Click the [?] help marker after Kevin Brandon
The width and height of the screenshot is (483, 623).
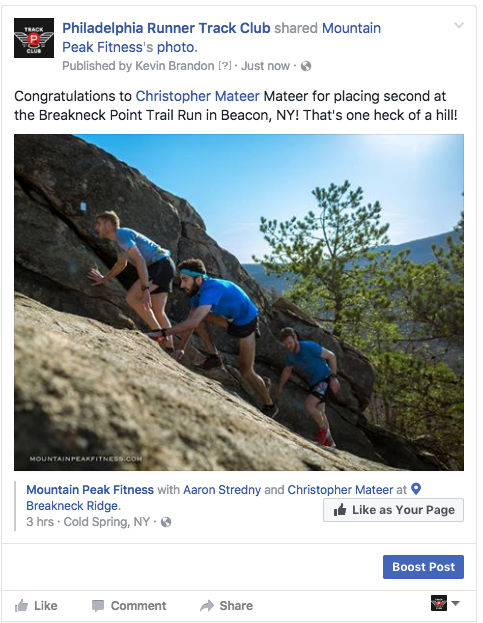pyautogui.click(x=224, y=66)
